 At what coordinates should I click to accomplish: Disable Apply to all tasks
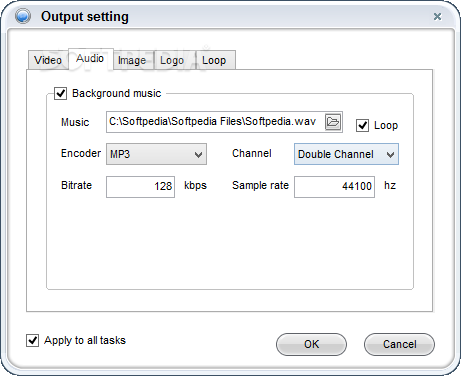(x=32, y=341)
